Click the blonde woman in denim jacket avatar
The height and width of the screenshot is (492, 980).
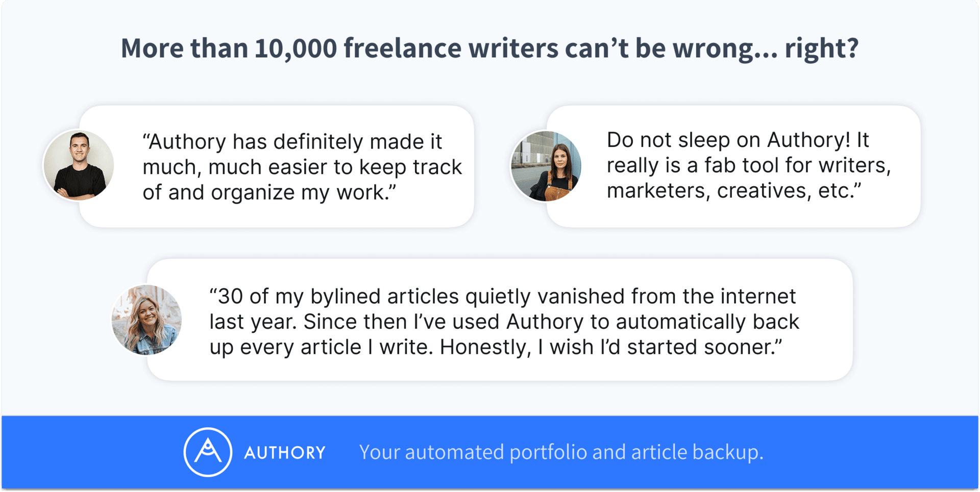tap(147, 319)
